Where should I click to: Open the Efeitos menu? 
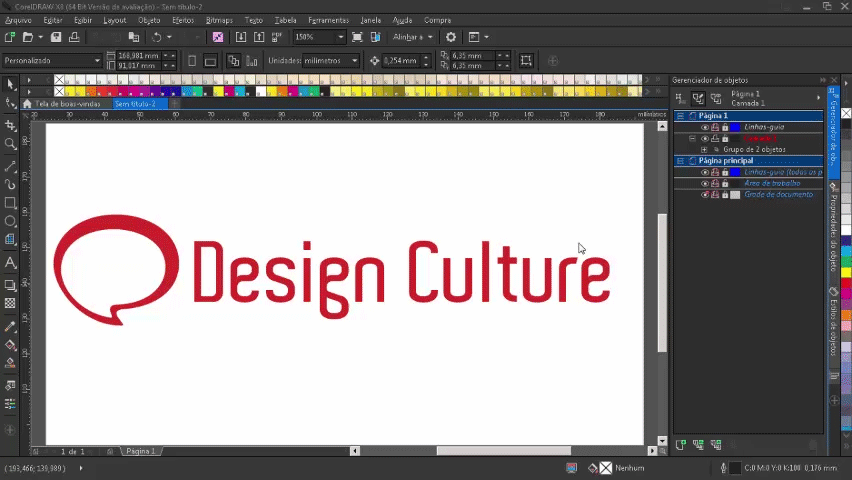183,20
